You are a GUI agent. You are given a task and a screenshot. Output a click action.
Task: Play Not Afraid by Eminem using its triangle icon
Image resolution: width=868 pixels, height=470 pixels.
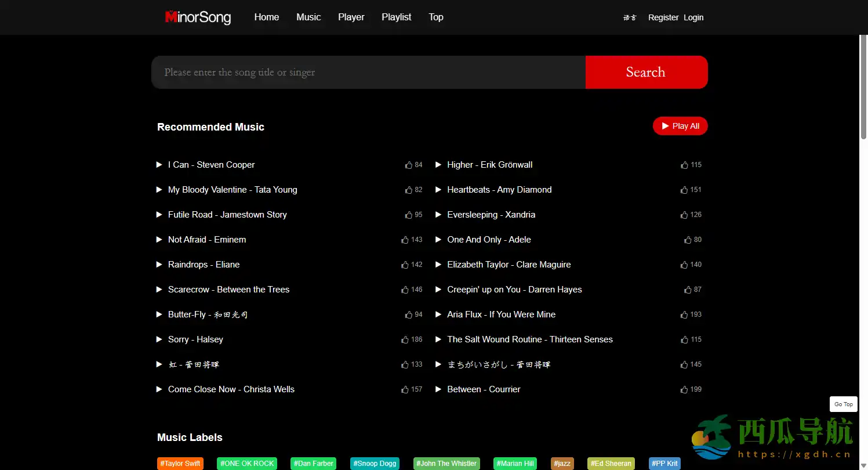point(159,240)
